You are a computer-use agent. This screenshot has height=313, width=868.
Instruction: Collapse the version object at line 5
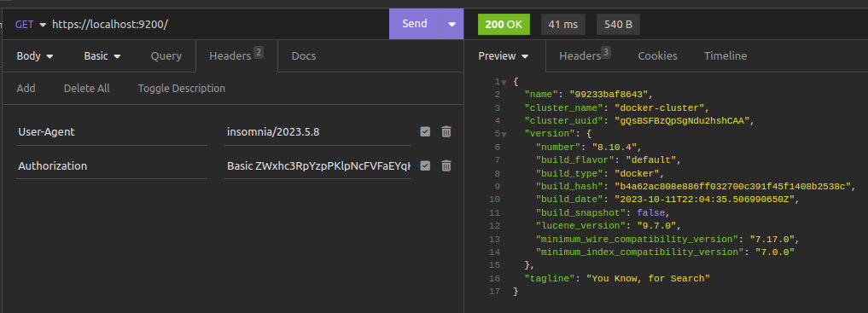point(504,135)
